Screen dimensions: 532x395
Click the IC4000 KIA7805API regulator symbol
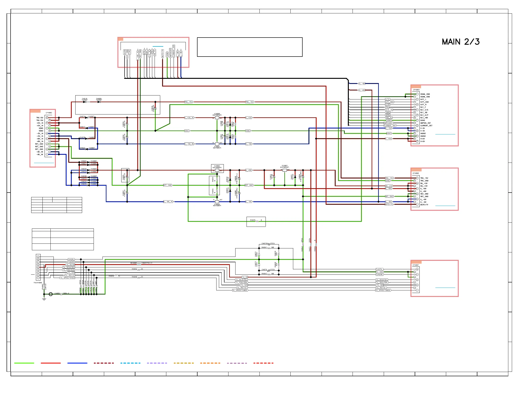pos(217,118)
